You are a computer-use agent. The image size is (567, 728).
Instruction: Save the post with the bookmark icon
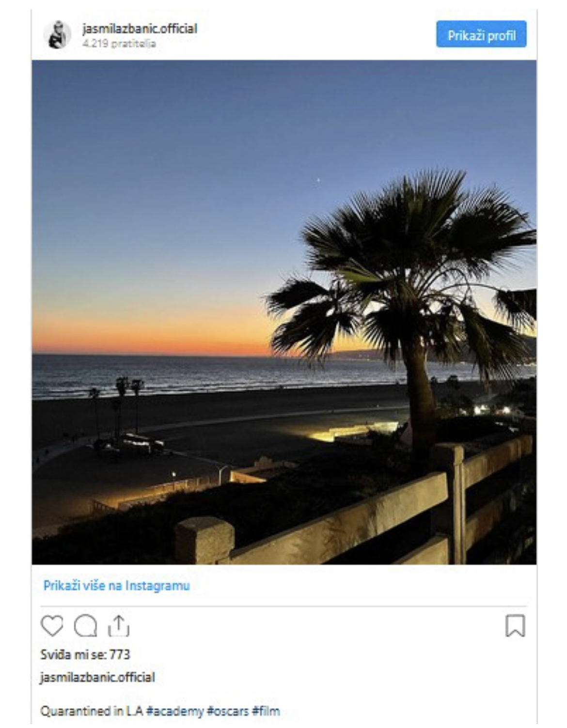[515, 626]
